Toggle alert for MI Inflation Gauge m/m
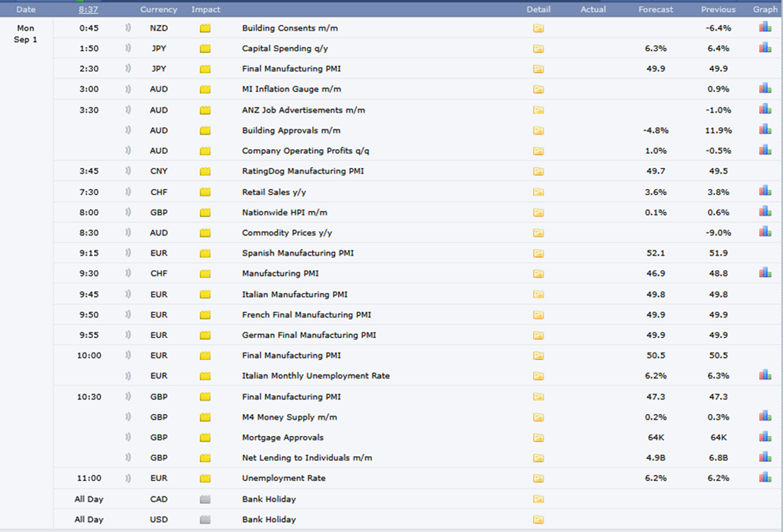Screen dimensions: 783x532 point(128,89)
